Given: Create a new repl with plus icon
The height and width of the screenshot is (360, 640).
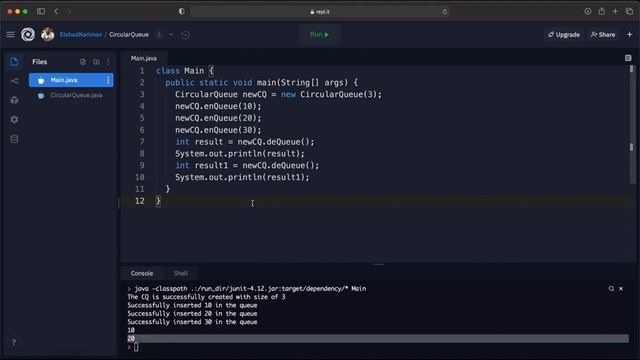Looking at the screenshot, I should point(629,35).
